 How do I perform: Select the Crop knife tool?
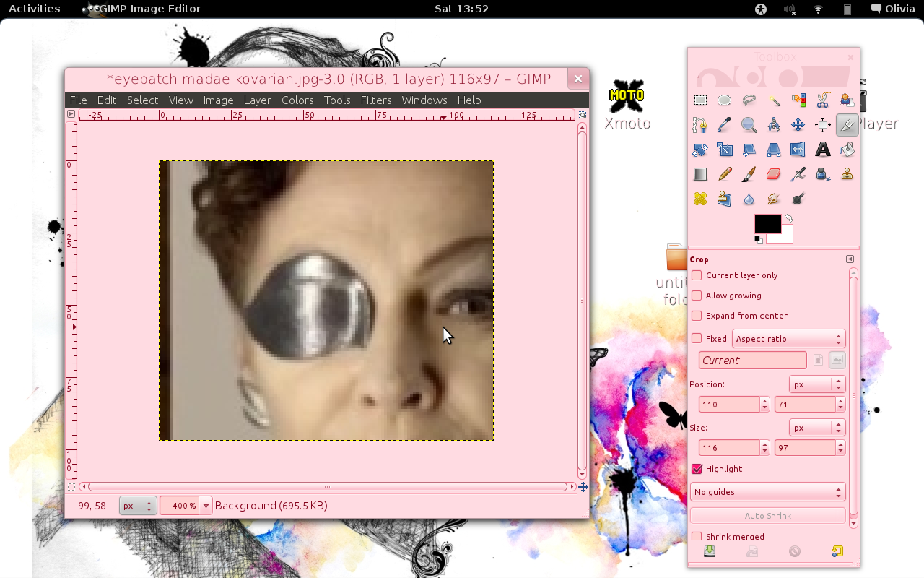coord(847,125)
